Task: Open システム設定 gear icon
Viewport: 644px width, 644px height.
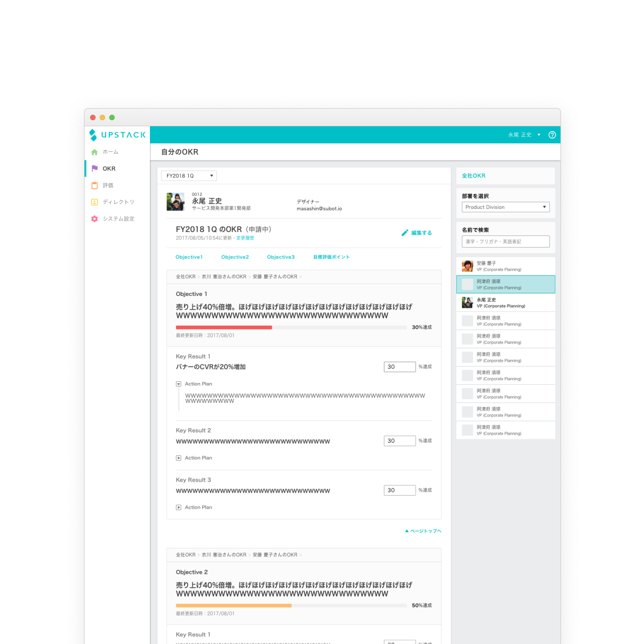Action: click(x=95, y=219)
